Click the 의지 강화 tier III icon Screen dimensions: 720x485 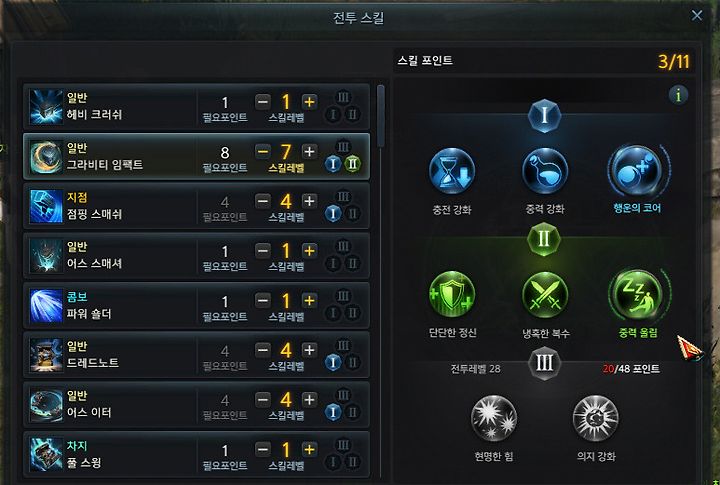(x=596, y=418)
